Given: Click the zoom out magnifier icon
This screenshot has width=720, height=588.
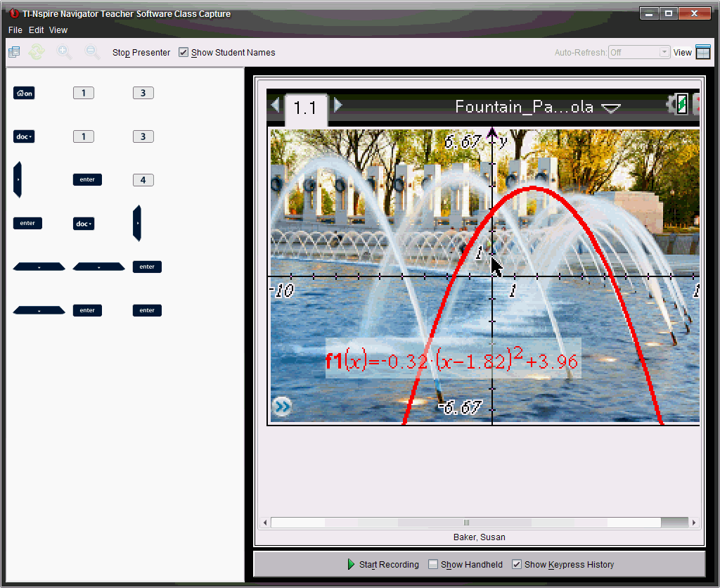Looking at the screenshot, I should tap(91, 52).
